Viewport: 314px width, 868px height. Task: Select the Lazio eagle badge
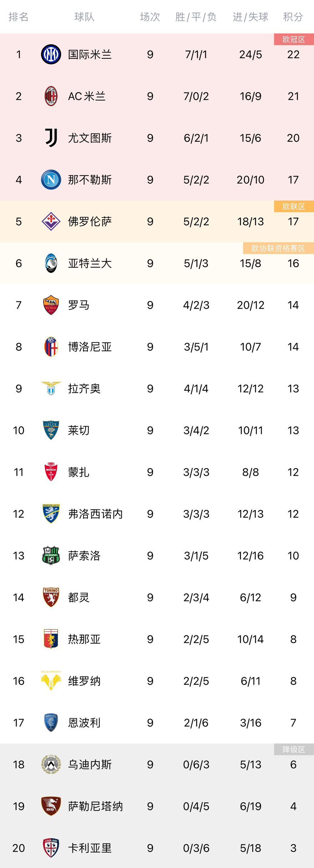pyautogui.click(x=51, y=388)
